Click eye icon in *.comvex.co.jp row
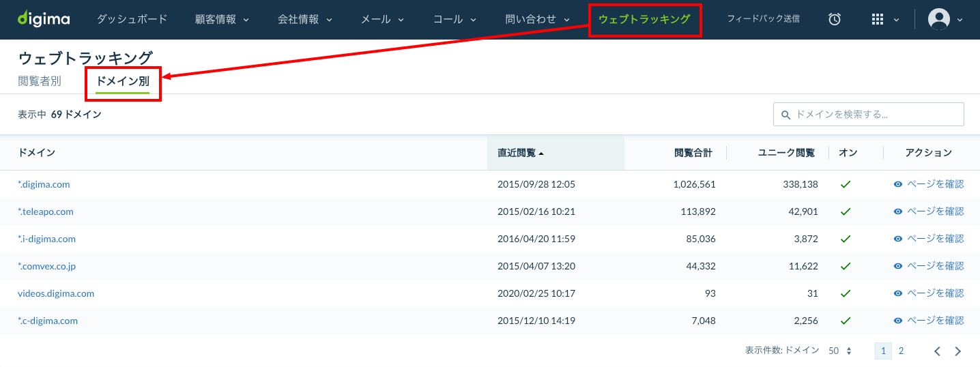The width and height of the screenshot is (980, 367). pyautogui.click(x=898, y=266)
